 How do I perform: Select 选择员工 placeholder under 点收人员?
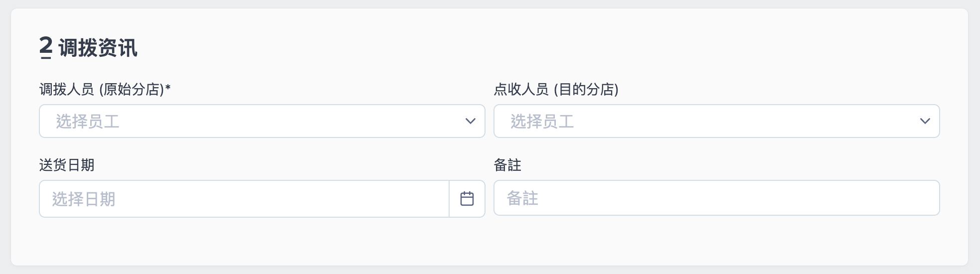(x=542, y=122)
